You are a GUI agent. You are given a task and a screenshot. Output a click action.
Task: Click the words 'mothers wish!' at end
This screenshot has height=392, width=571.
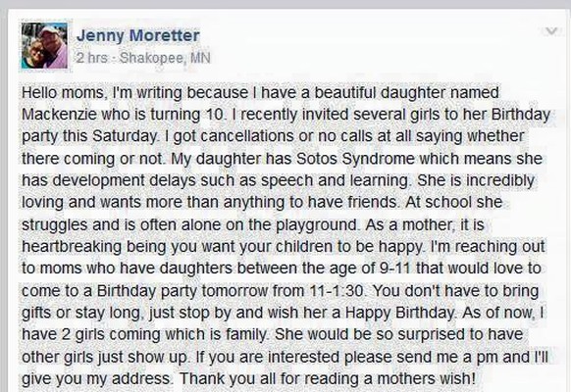point(426,379)
